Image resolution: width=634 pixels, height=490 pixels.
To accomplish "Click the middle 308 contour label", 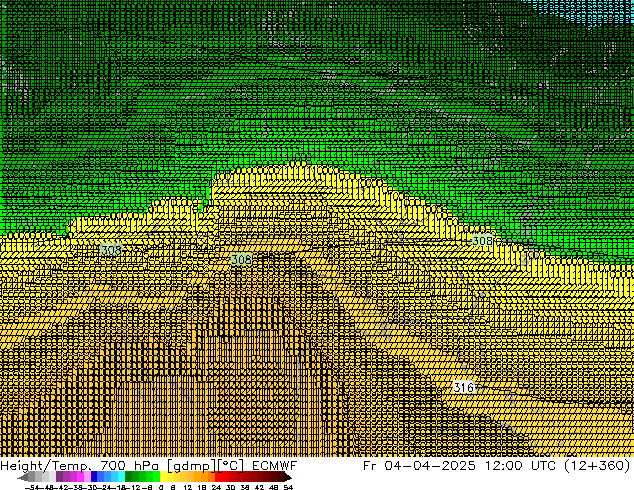I will pyautogui.click(x=241, y=259).
